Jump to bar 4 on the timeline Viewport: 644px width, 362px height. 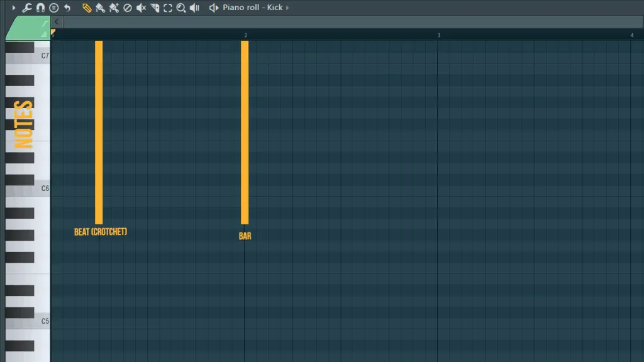(631, 35)
